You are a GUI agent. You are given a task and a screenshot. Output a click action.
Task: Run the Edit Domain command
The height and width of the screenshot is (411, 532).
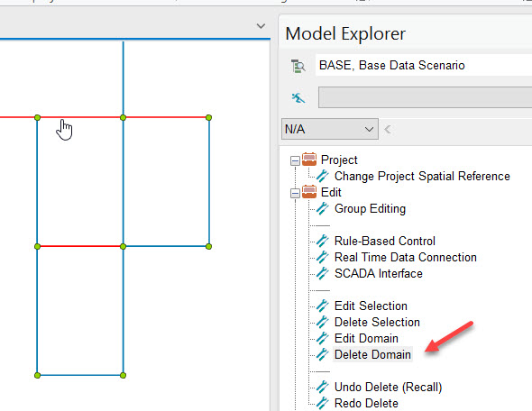pos(366,338)
